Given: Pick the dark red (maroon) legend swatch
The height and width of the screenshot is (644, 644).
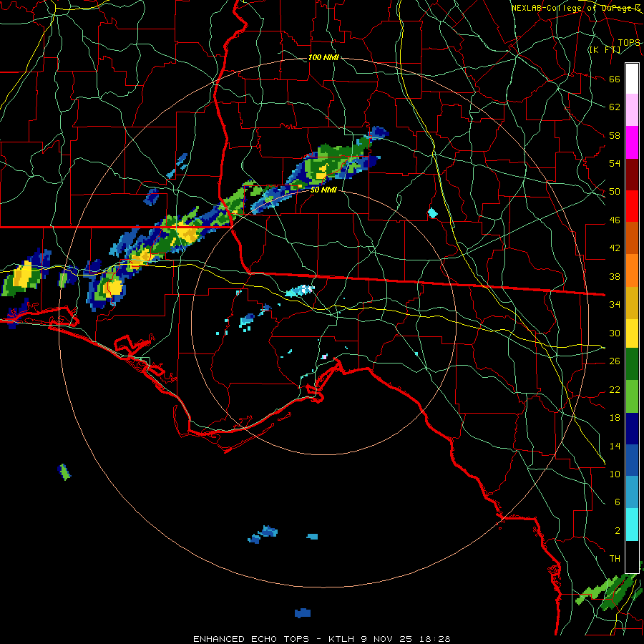Looking at the screenshot, I should [632, 174].
